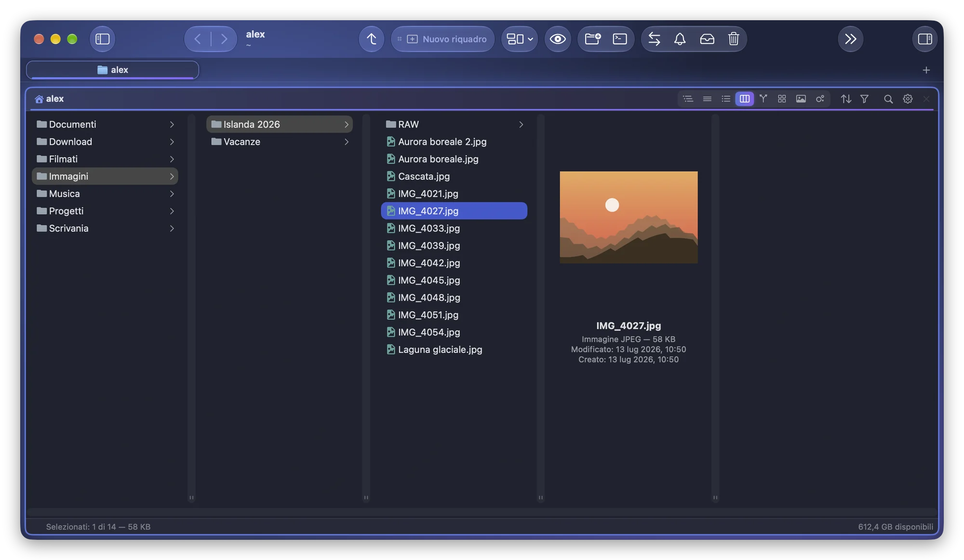
Task: Select the columns view mode
Action: tap(745, 99)
